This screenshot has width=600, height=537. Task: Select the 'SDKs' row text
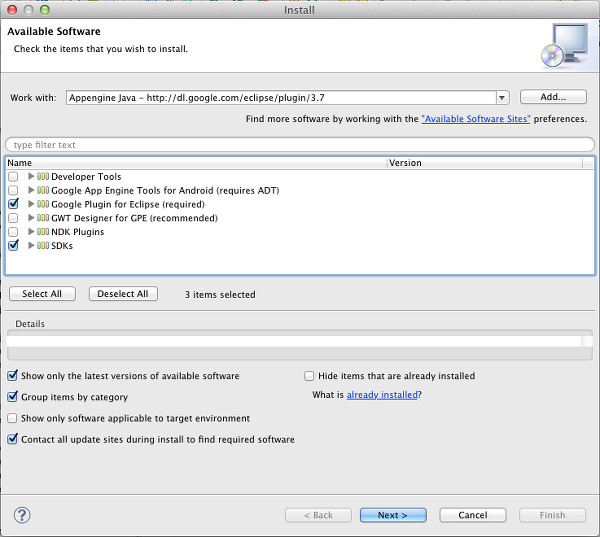coord(62,245)
